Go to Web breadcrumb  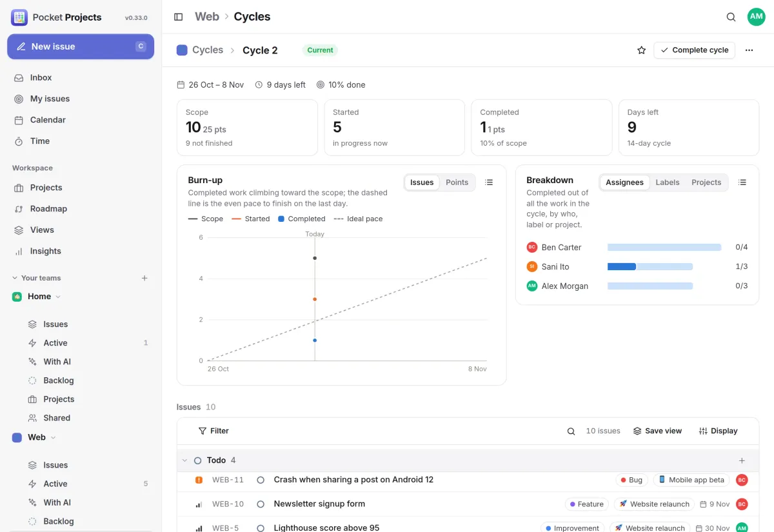207,17
